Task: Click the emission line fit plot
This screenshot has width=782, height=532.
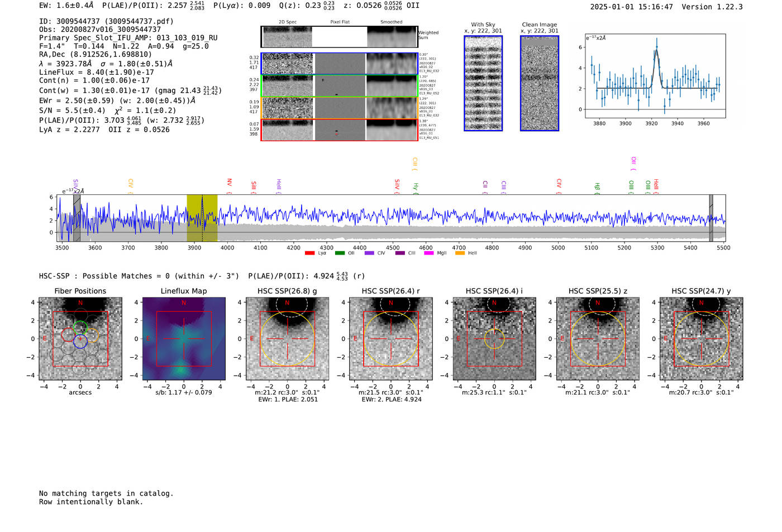Action: coord(655,76)
